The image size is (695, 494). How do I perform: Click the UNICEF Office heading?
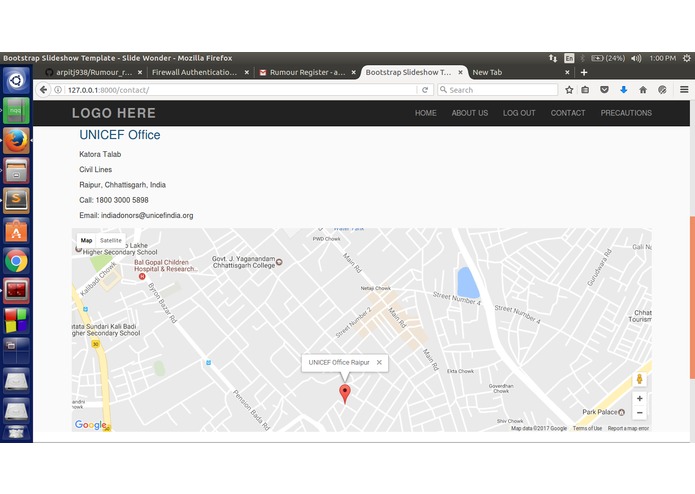click(120, 135)
